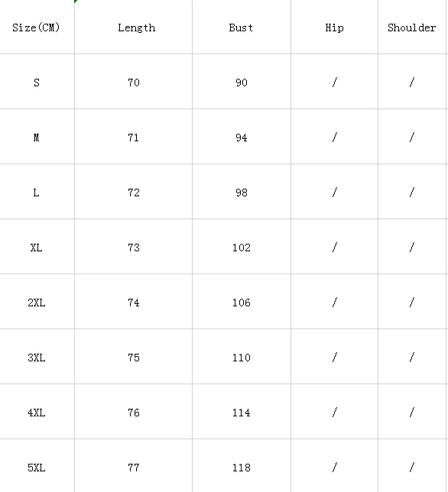Select the Bust value 102

pyautogui.click(x=242, y=247)
